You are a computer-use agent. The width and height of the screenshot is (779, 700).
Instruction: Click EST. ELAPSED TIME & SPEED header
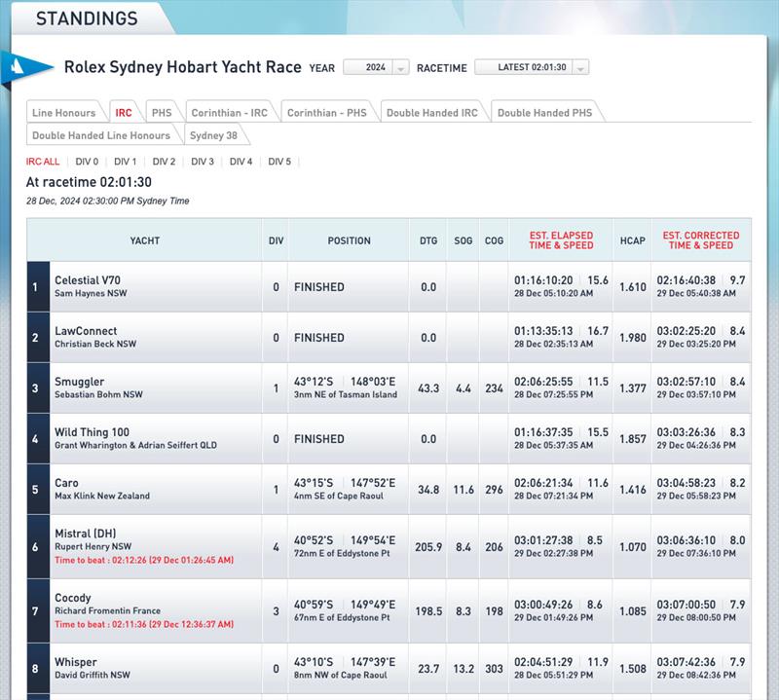point(561,240)
